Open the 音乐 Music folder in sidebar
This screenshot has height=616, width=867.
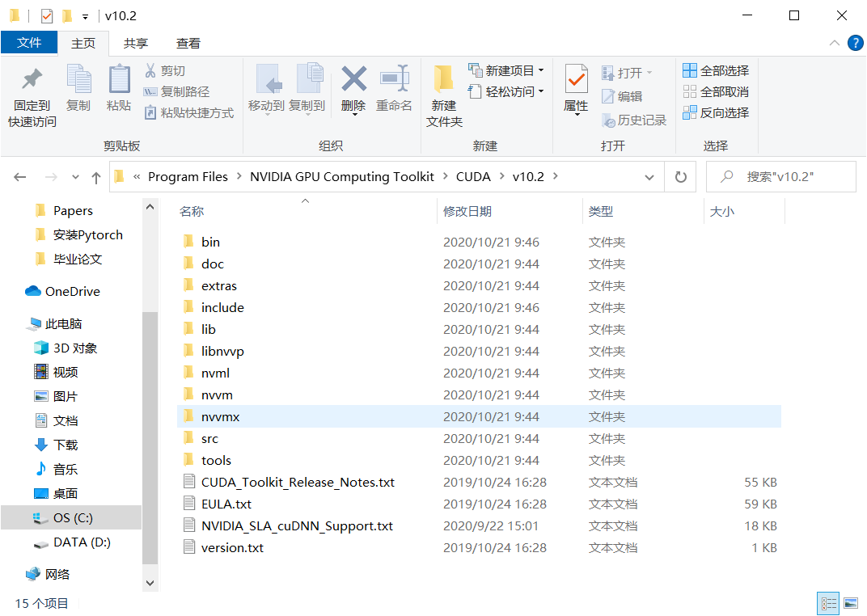[x=56, y=469]
